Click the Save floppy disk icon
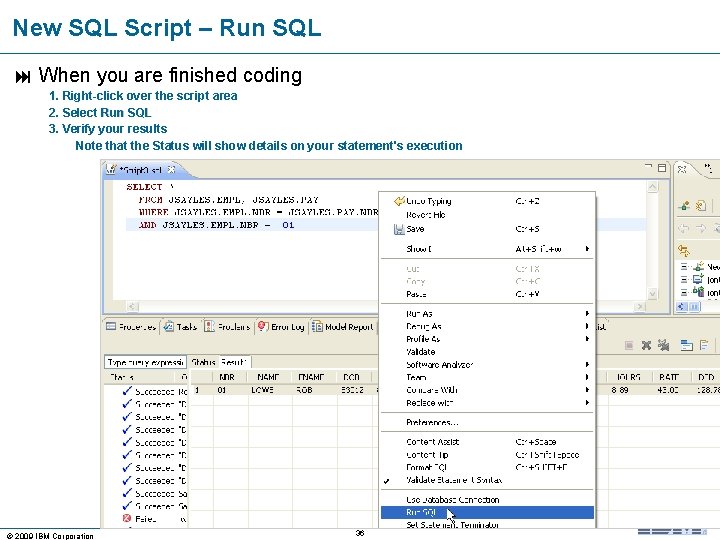The width and height of the screenshot is (720, 540). click(x=399, y=229)
